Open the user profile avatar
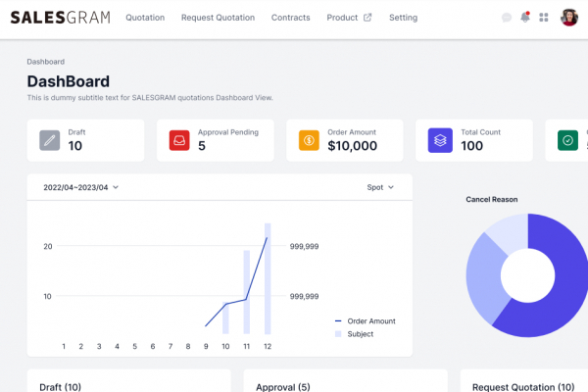This screenshot has height=392, width=588. tap(568, 18)
